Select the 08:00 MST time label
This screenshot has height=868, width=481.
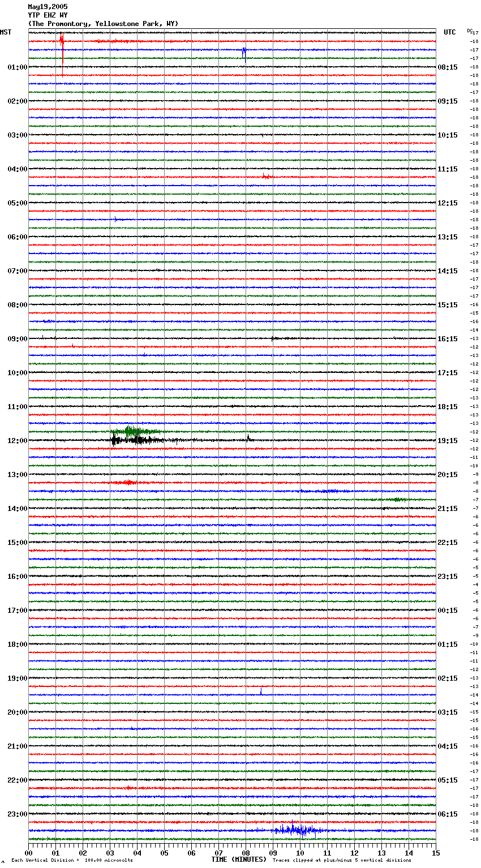tap(18, 305)
